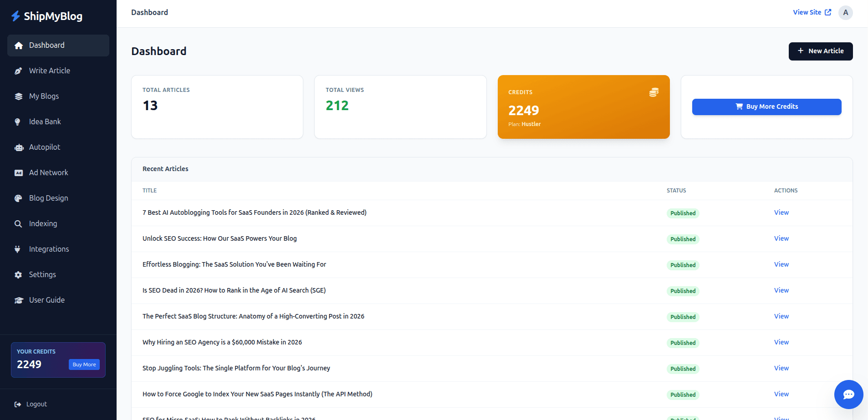Open the account avatar menu
The image size is (868, 420).
point(846,12)
